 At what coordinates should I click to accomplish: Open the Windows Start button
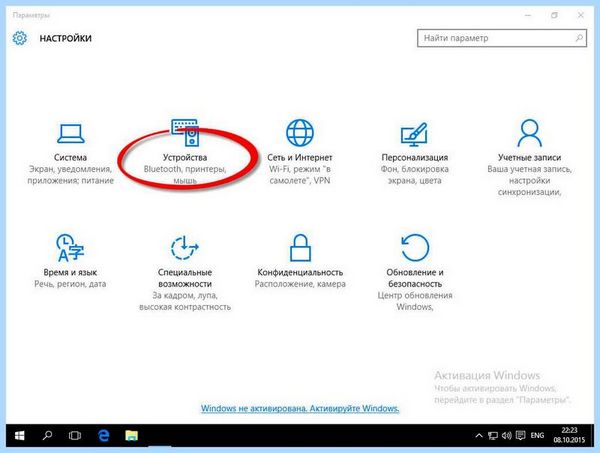(19, 435)
